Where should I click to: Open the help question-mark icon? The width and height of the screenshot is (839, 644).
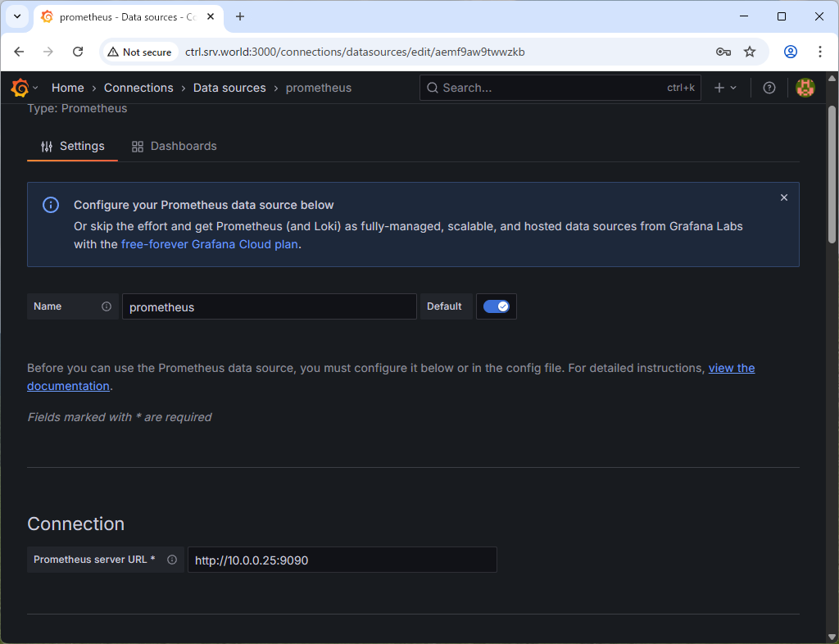click(769, 88)
